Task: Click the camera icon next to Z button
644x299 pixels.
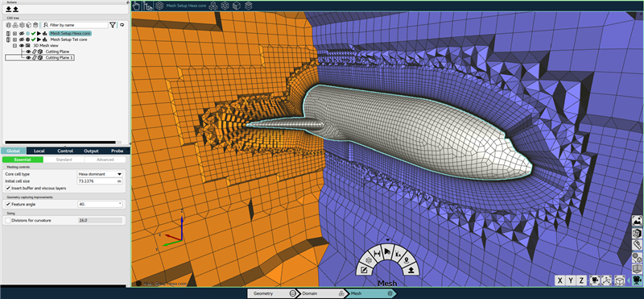Action: (594, 280)
